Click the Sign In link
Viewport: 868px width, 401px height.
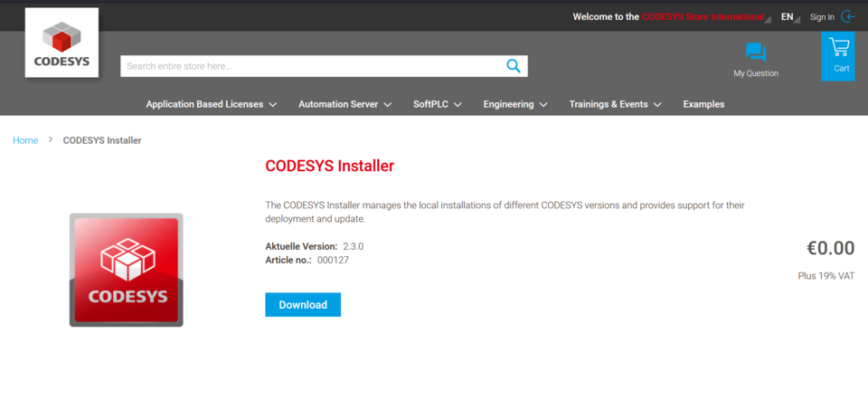822,17
